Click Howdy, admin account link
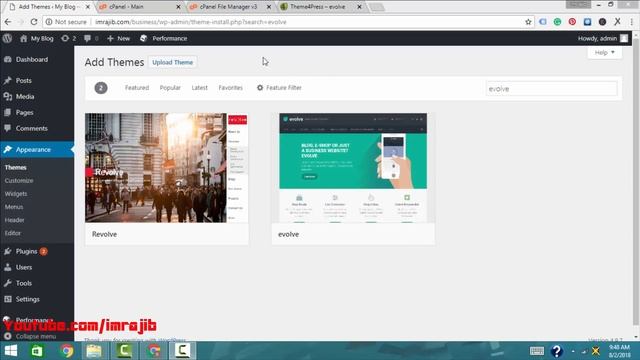The image size is (640, 360). pos(597,38)
